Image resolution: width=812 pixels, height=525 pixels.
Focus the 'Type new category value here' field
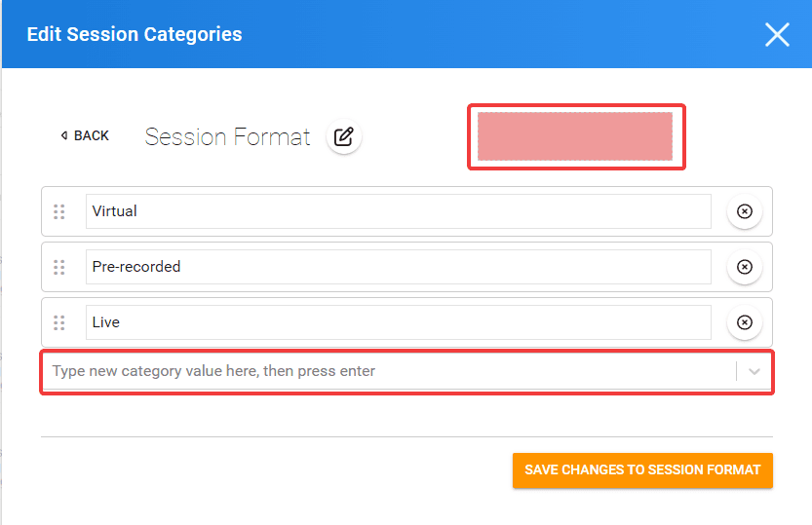(388, 371)
